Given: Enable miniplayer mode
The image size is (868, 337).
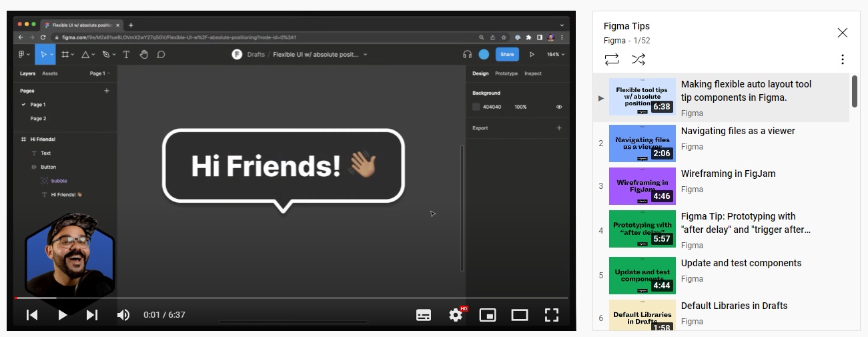Looking at the screenshot, I should [x=488, y=315].
